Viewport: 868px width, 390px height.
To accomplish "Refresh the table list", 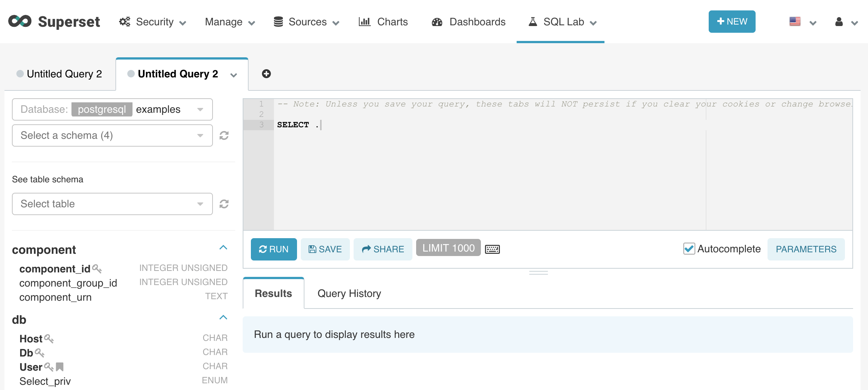I will (x=224, y=204).
